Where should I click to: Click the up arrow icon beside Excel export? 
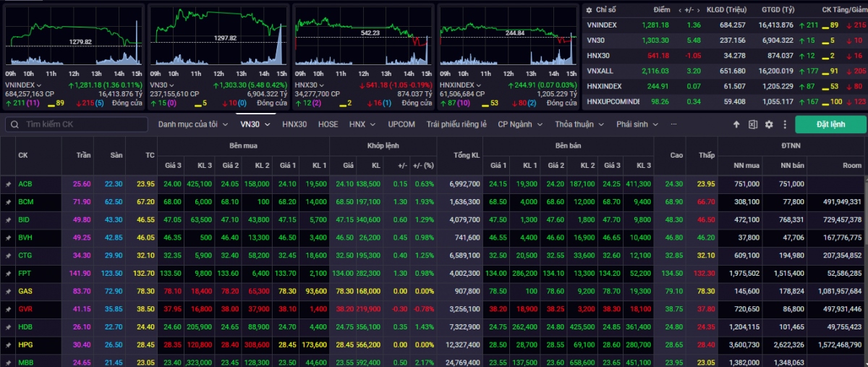coord(736,125)
